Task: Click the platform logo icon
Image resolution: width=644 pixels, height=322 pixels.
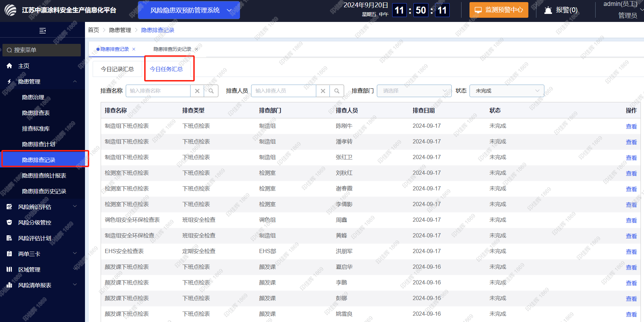Action: tap(11, 10)
